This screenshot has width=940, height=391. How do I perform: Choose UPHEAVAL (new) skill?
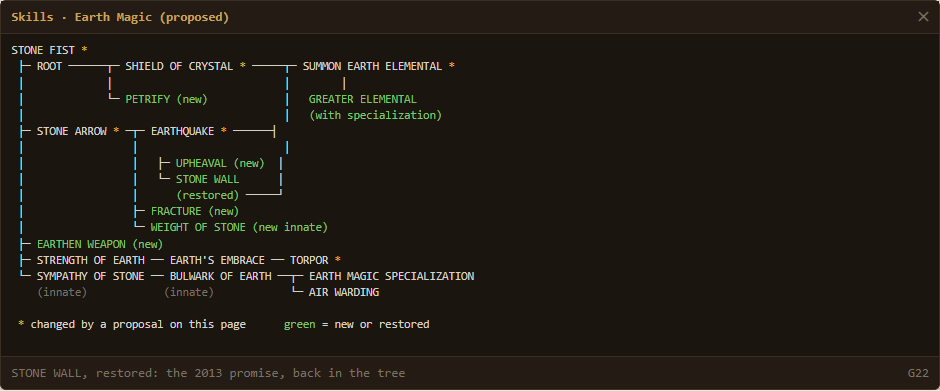click(x=220, y=164)
